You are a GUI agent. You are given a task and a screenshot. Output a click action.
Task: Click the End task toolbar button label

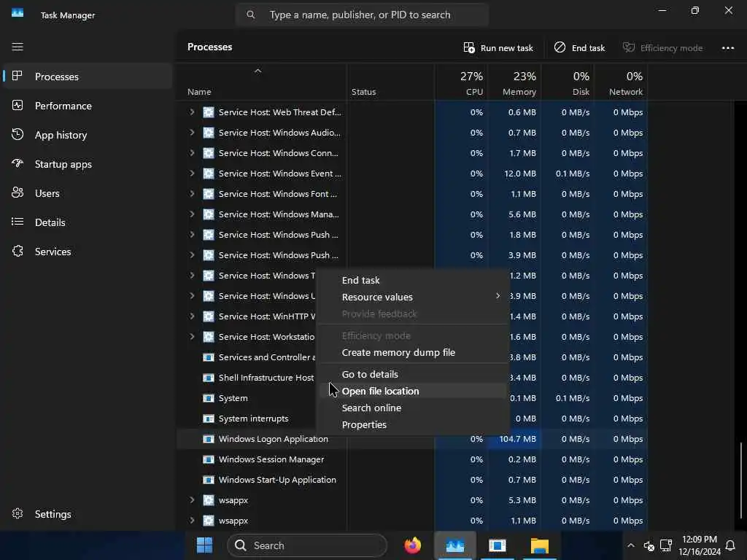click(588, 48)
